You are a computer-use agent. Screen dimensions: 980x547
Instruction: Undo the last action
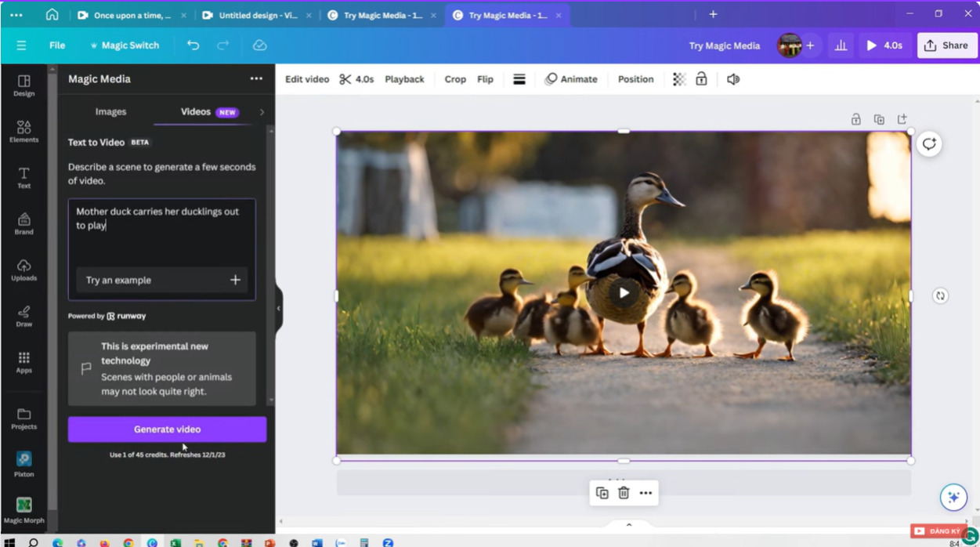(x=193, y=45)
